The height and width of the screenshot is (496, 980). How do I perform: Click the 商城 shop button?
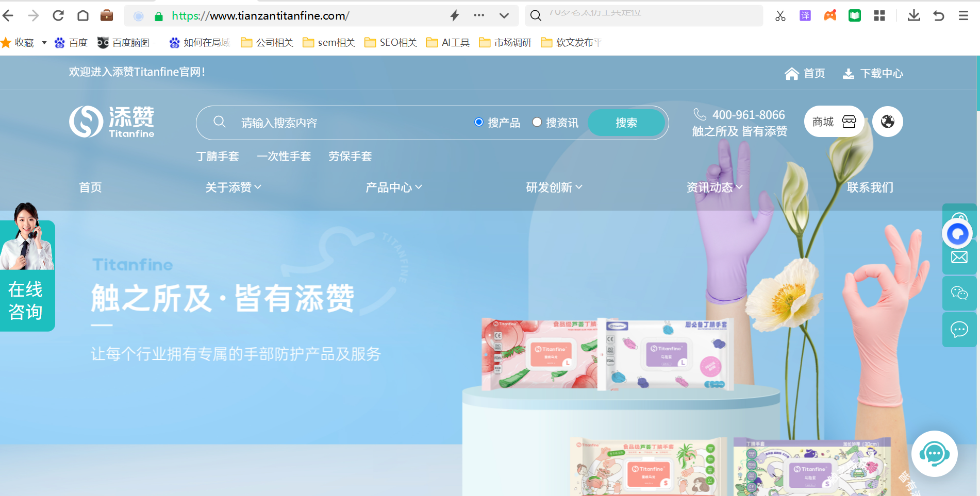coord(834,122)
